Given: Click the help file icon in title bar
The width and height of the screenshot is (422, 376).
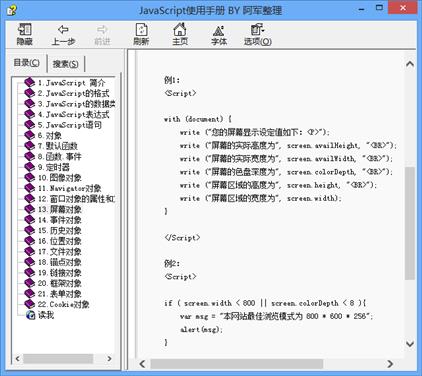Looking at the screenshot, I should point(12,10).
